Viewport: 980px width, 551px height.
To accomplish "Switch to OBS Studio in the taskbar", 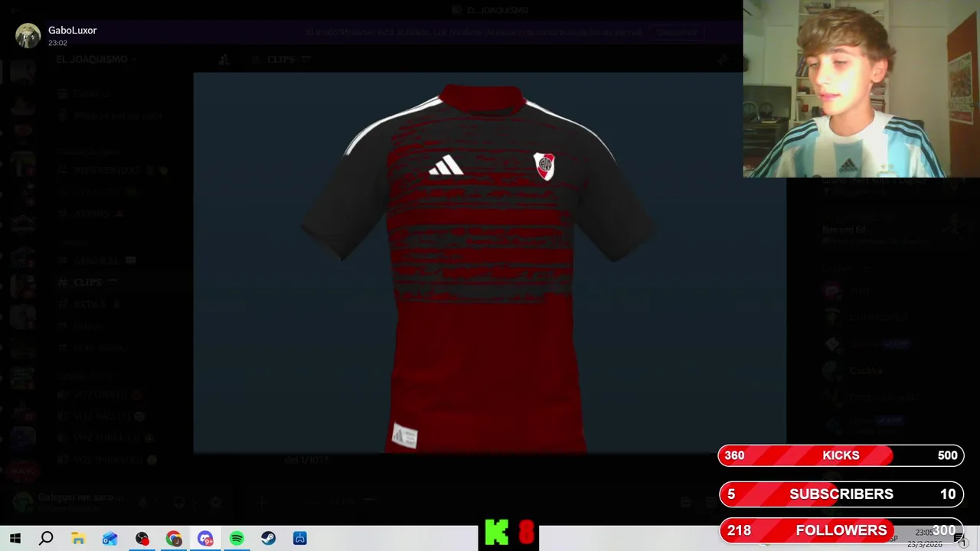I will click(142, 539).
